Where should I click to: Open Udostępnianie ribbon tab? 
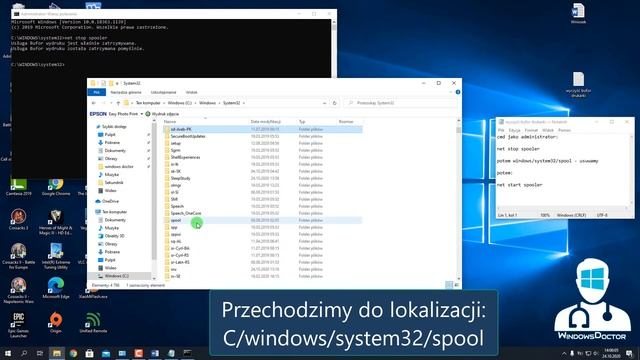[x=163, y=93]
